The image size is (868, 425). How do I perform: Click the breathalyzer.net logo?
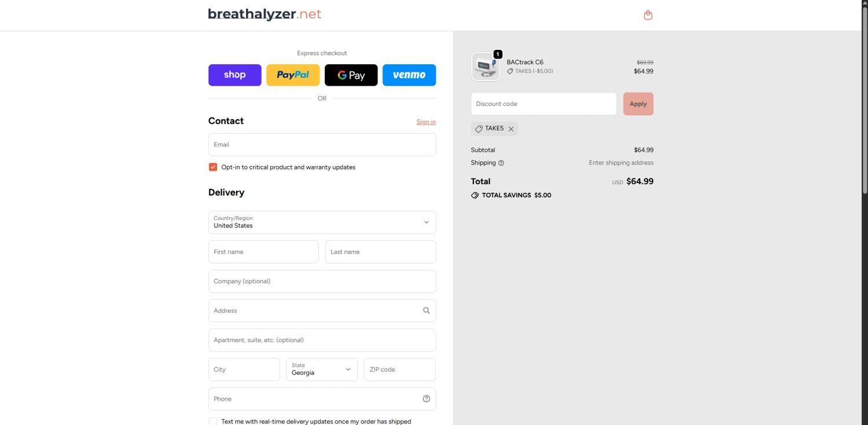(264, 14)
